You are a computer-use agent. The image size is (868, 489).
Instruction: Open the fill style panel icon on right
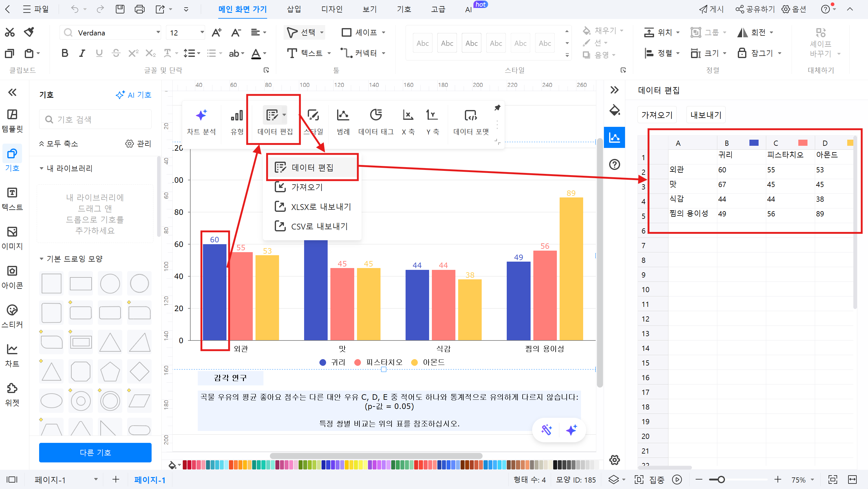coord(615,110)
